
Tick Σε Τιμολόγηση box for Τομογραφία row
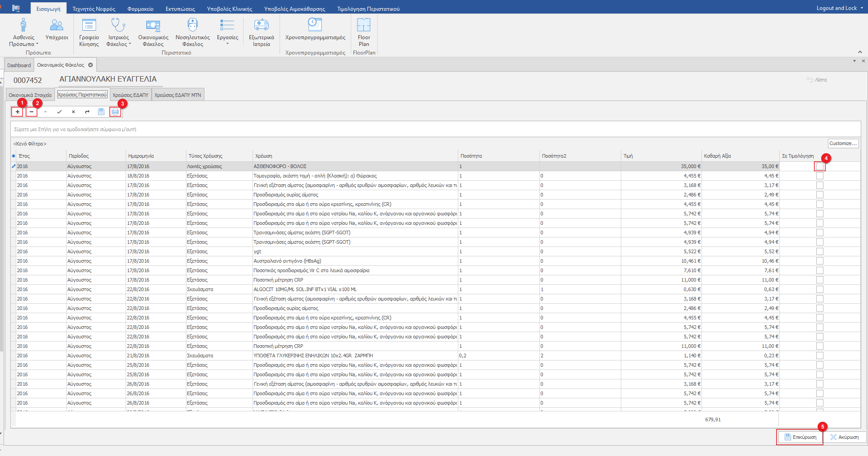click(820, 176)
